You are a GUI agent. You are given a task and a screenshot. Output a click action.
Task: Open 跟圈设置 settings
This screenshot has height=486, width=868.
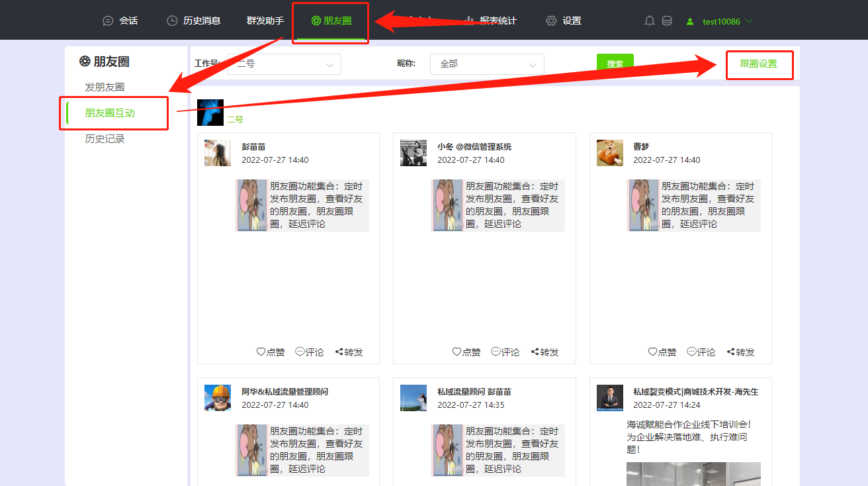(758, 64)
